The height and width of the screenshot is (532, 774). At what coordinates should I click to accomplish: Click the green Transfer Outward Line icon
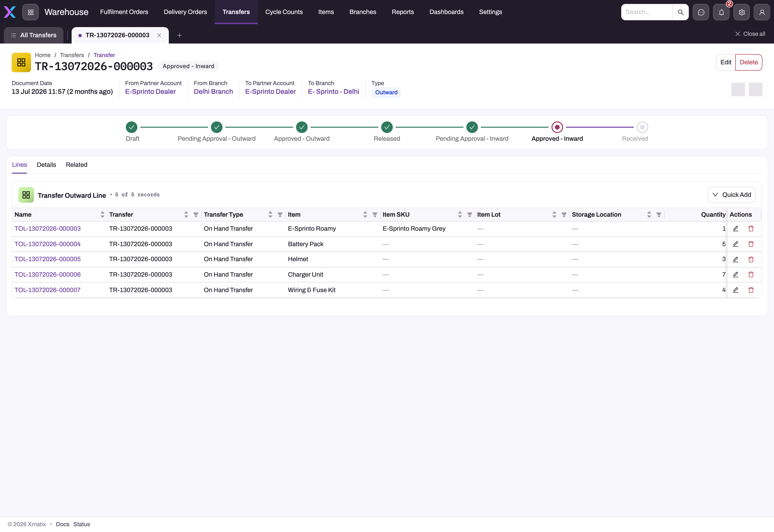click(x=26, y=195)
